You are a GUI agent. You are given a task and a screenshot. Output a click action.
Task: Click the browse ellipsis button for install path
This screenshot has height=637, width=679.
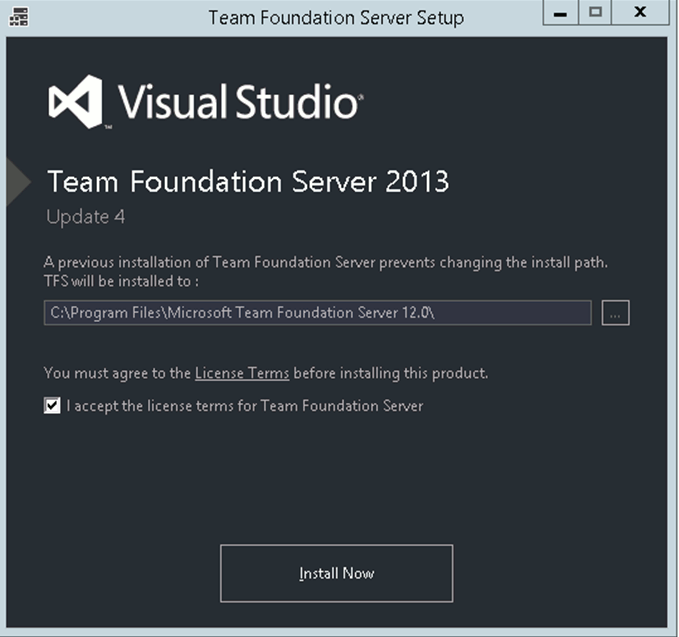point(615,313)
